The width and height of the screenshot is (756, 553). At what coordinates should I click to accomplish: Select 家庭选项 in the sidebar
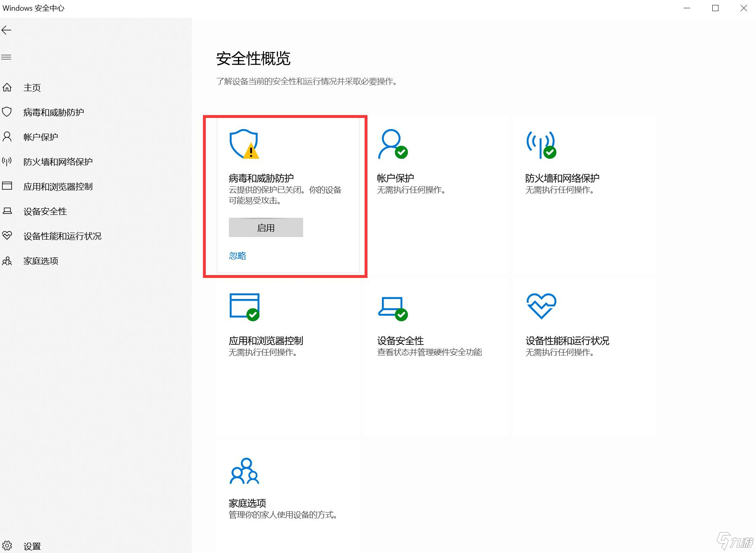click(x=40, y=261)
